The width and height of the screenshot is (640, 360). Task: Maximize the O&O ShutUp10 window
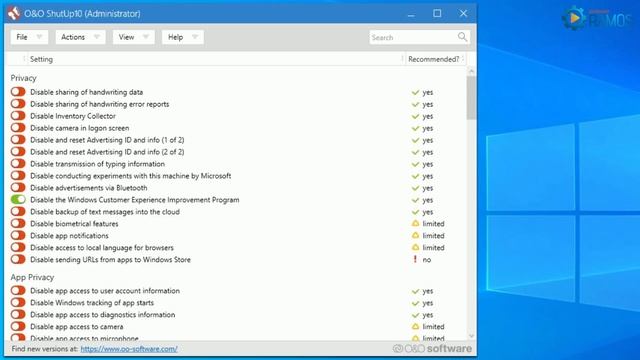pyautogui.click(x=437, y=13)
